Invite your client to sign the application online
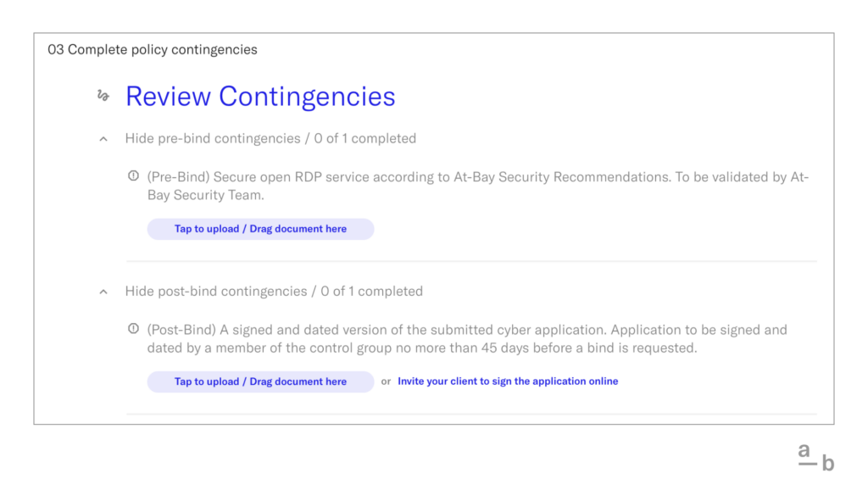The height and width of the screenshot is (490, 868). coord(507,381)
